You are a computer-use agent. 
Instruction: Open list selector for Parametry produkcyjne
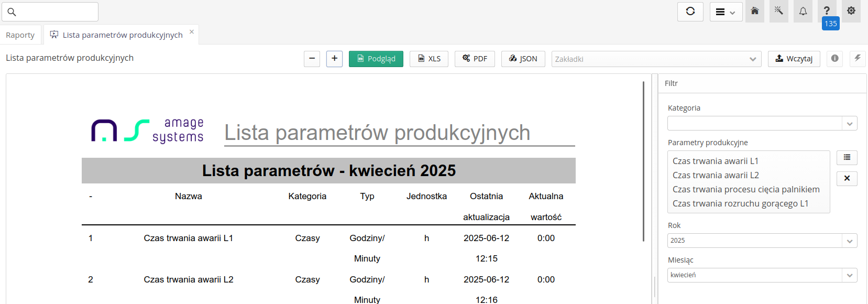tap(847, 158)
